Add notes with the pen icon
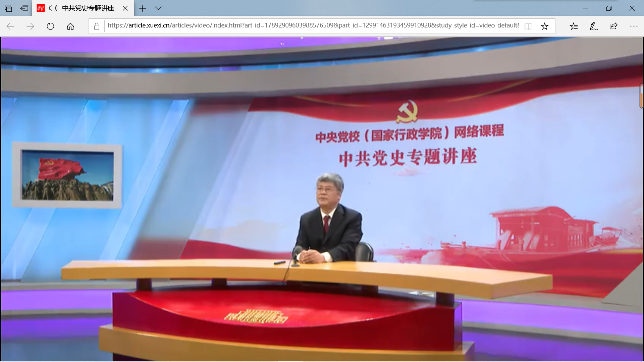Image resolution: width=644 pixels, height=362 pixels. click(593, 26)
